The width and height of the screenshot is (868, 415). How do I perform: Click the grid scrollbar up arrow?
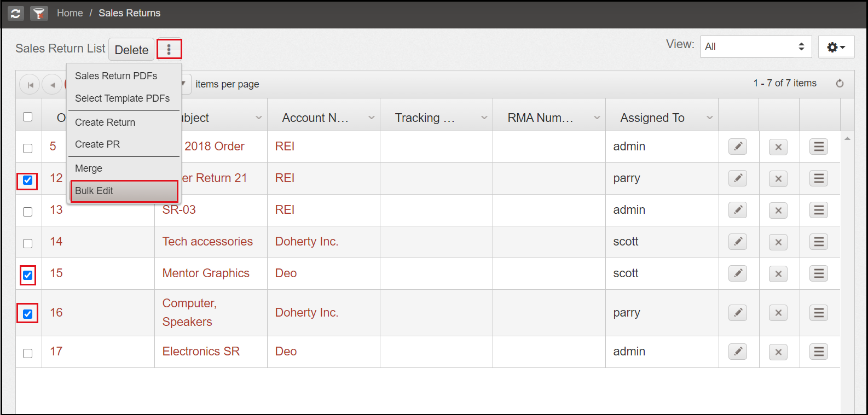coord(847,139)
